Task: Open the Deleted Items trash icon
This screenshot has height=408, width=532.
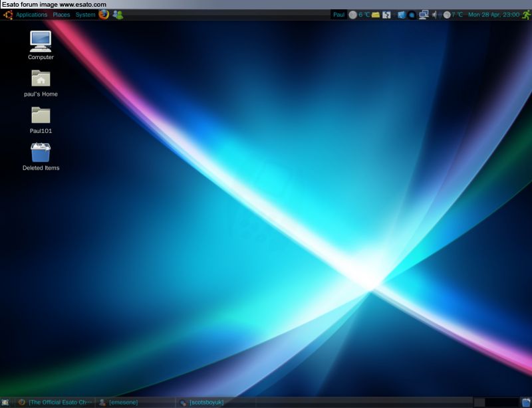Action: (41, 152)
